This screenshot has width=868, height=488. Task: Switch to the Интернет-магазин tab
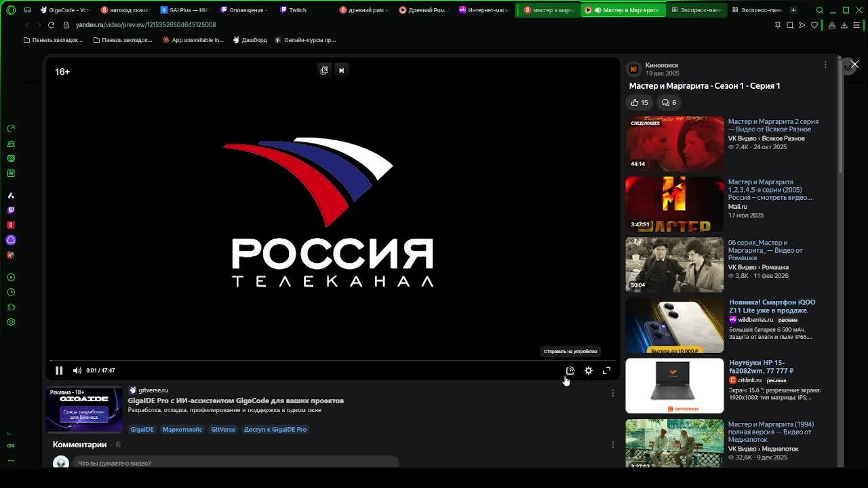[484, 9]
